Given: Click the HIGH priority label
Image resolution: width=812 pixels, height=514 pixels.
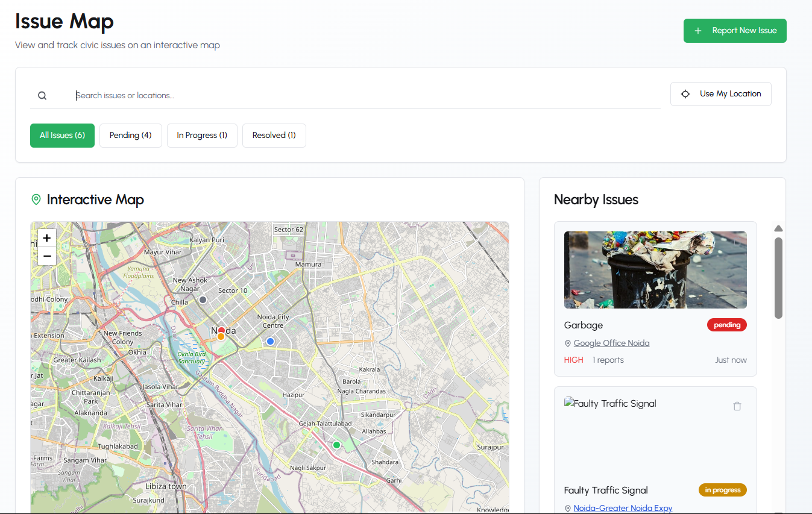Looking at the screenshot, I should pos(574,360).
